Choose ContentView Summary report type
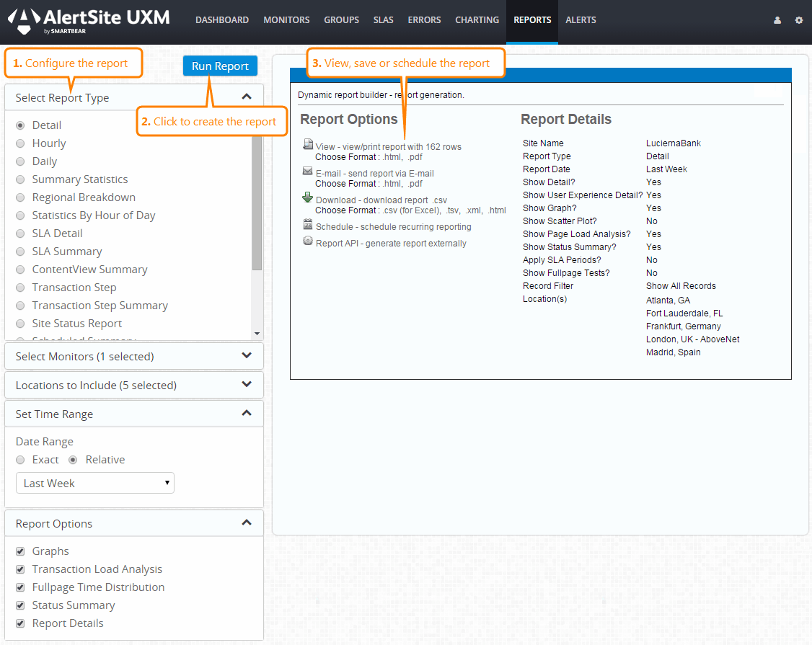The width and height of the screenshot is (812, 645). [20, 270]
